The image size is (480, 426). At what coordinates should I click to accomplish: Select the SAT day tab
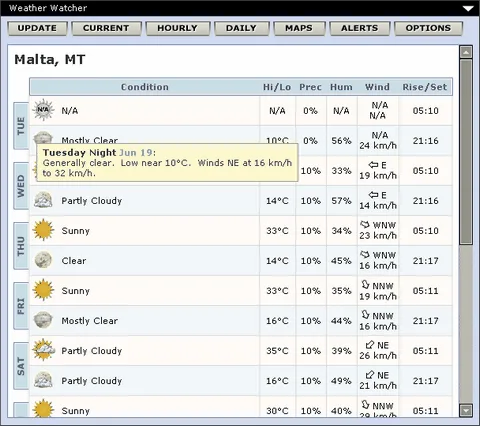(21, 366)
